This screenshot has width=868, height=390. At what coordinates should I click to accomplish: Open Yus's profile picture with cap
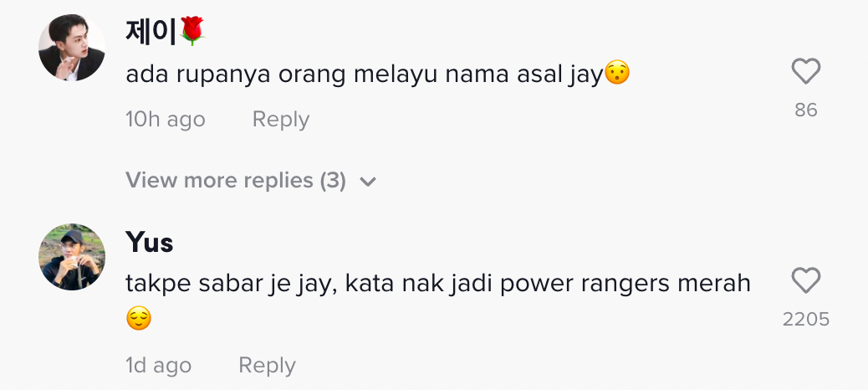tap(72, 257)
